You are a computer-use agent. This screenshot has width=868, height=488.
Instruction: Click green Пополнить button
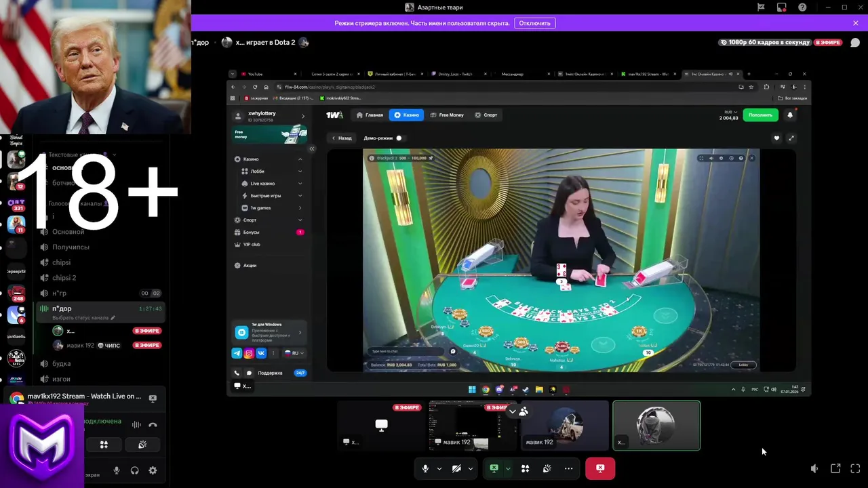pos(760,115)
